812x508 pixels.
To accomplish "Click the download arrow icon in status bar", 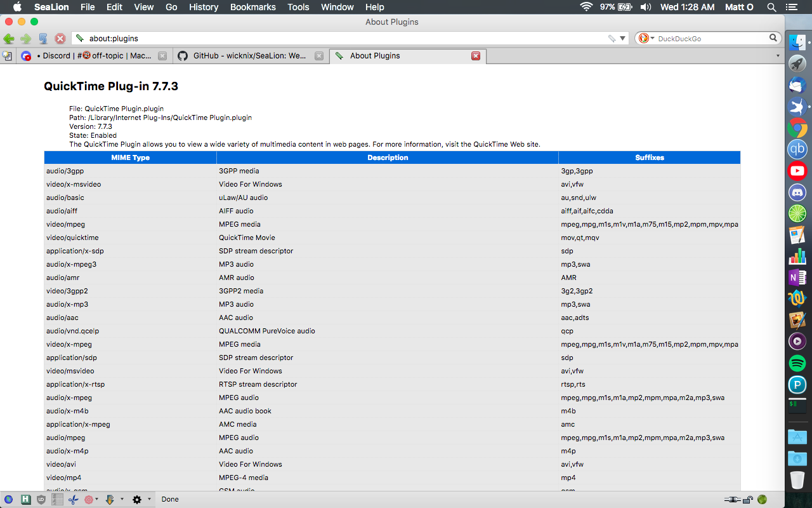I will click(x=110, y=500).
